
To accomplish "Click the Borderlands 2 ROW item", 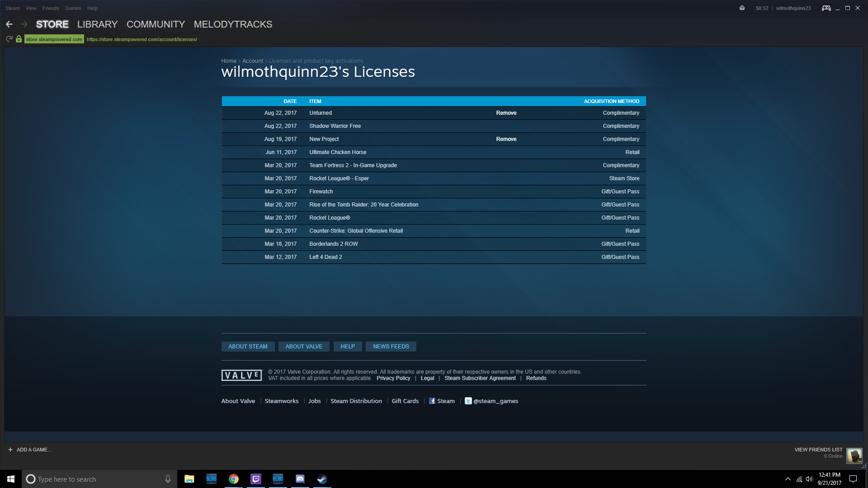I will [334, 244].
